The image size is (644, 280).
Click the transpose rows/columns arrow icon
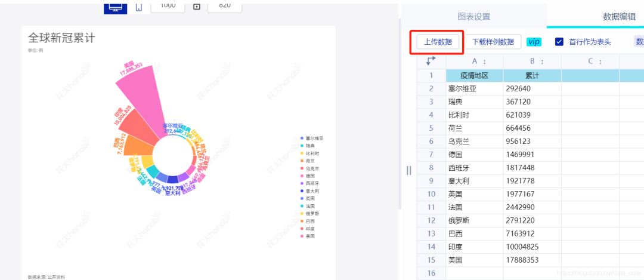431,61
